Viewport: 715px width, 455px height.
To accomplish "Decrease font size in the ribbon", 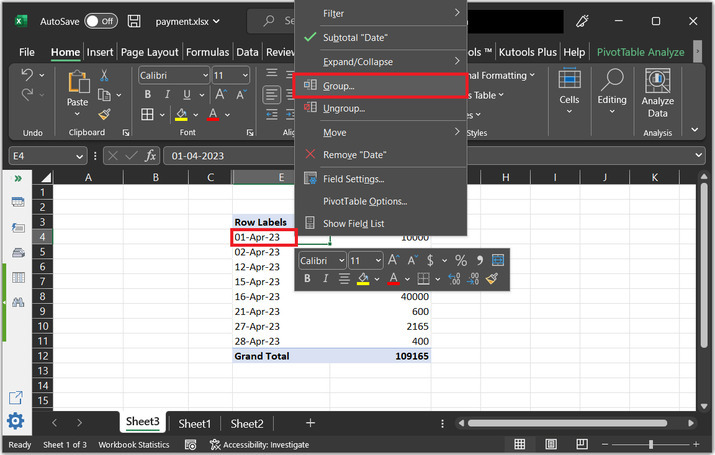I will [x=241, y=94].
